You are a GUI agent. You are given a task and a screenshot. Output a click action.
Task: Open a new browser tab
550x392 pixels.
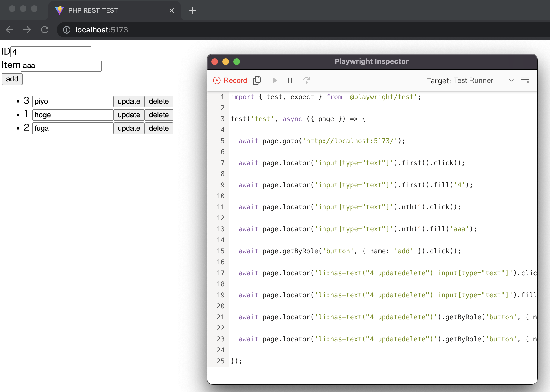click(193, 10)
